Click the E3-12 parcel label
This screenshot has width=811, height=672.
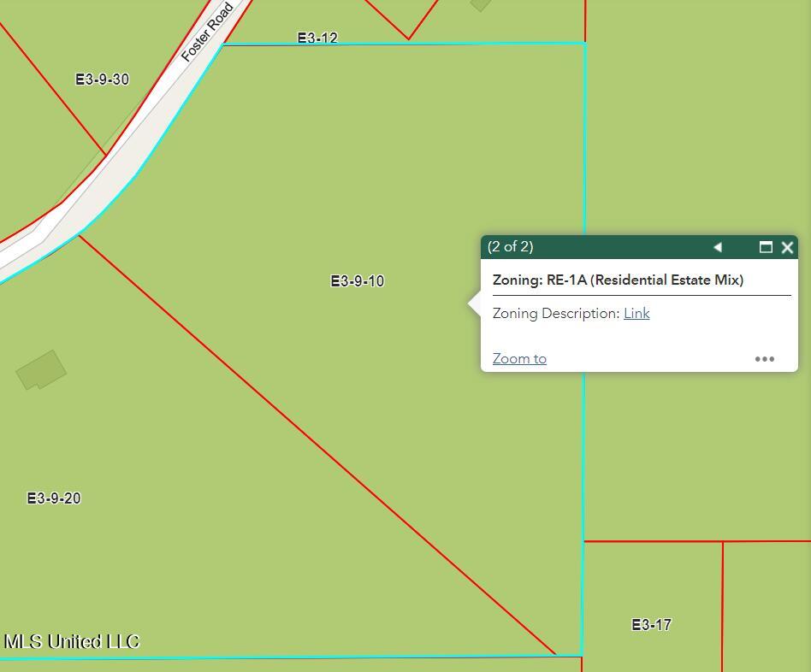pyautogui.click(x=317, y=38)
